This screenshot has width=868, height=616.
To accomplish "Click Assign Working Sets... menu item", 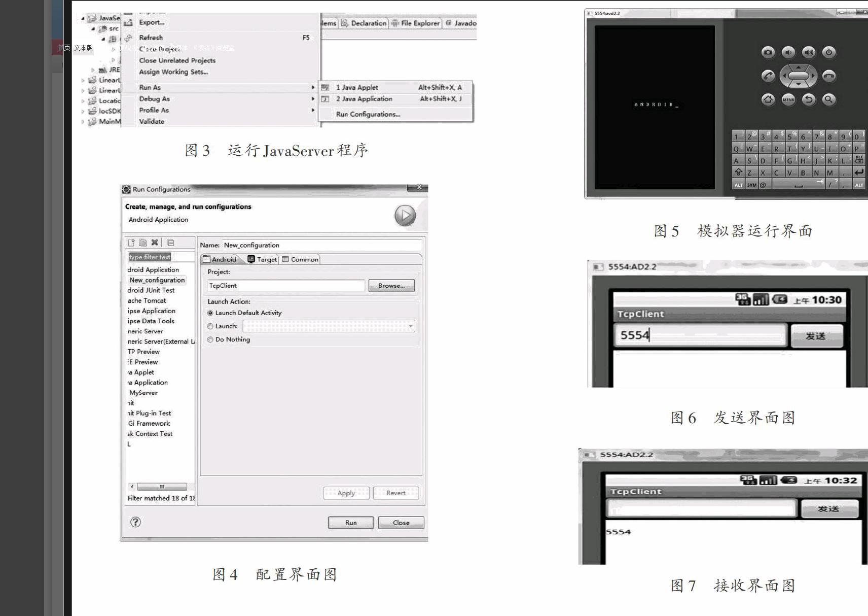I will tap(173, 72).
